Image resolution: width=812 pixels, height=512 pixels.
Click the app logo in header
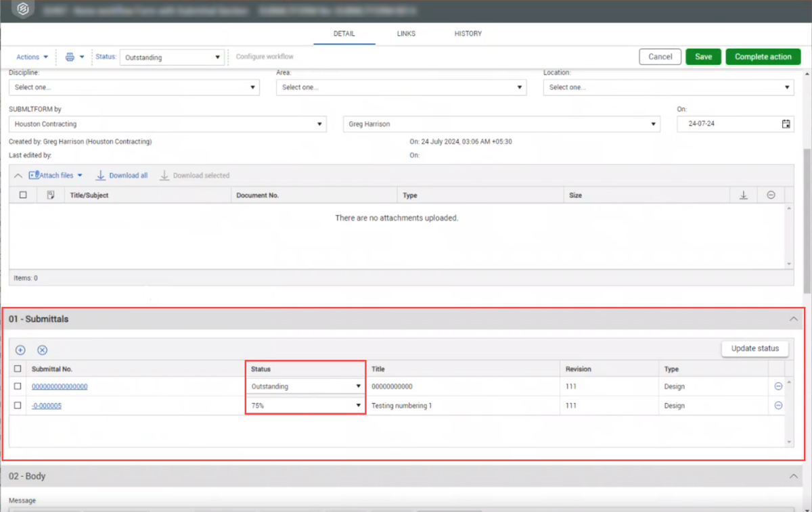point(22,11)
